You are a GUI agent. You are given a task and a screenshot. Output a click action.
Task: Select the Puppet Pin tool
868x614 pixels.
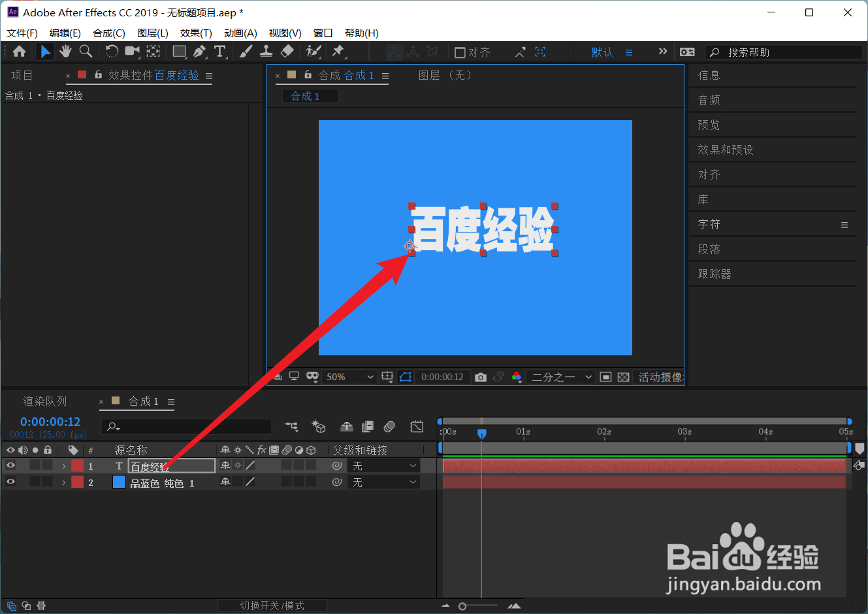(x=338, y=52)
